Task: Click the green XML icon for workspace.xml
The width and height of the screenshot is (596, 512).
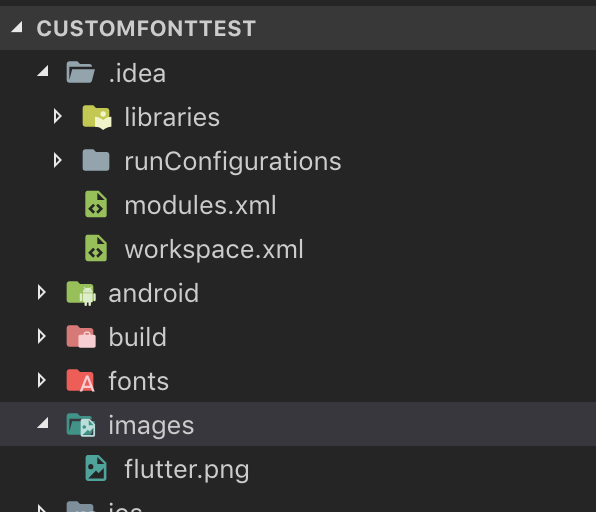Action: tap(96, 248)
